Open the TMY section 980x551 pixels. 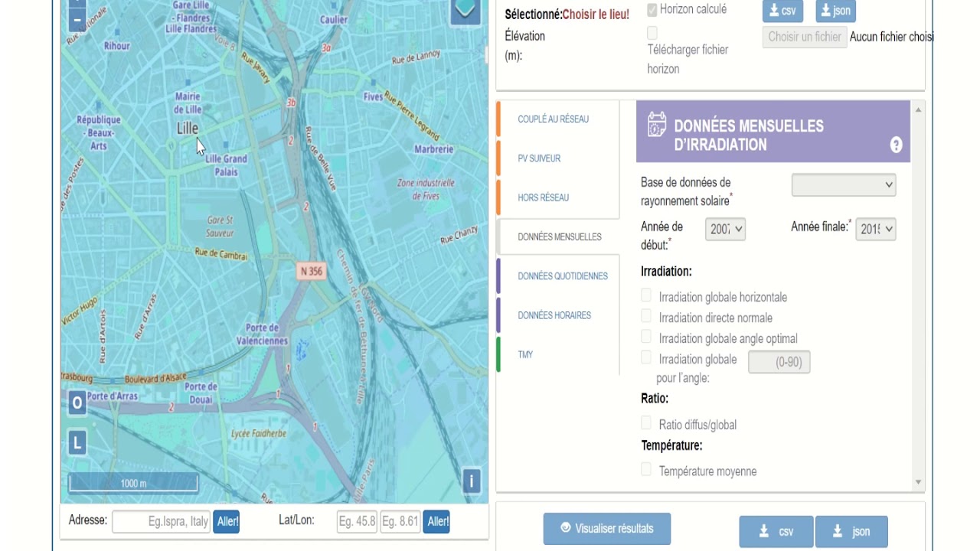pos(527,354)
